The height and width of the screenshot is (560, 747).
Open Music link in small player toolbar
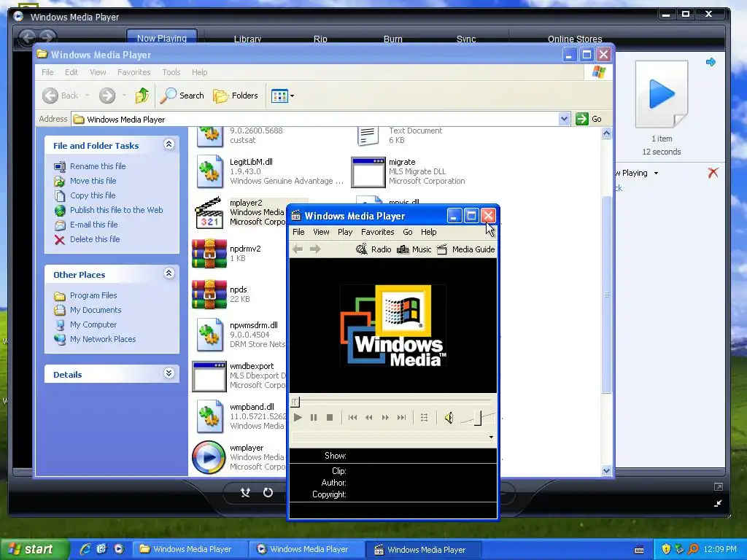pos(414,249)
